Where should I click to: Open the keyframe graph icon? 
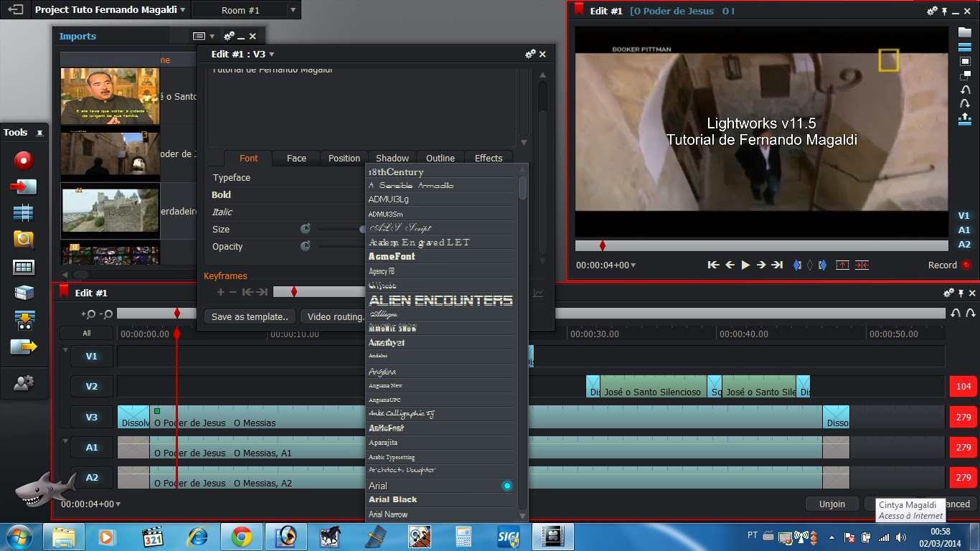tap(538, 293)
